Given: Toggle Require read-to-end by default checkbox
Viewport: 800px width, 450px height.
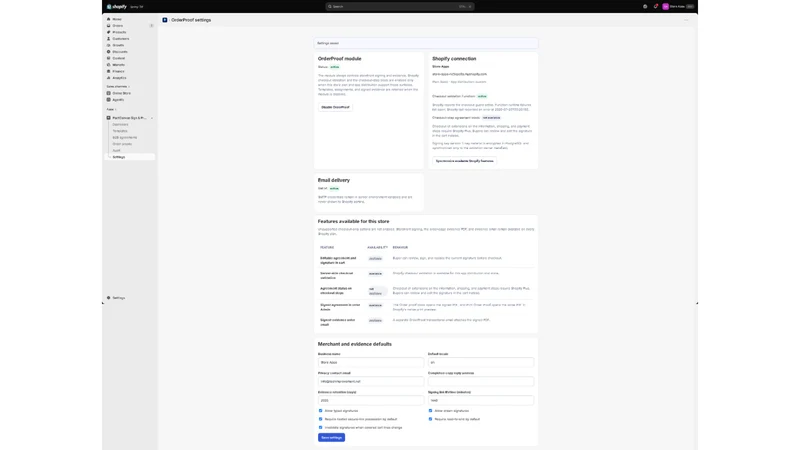Looking at the screenshot, I should 430,419.
